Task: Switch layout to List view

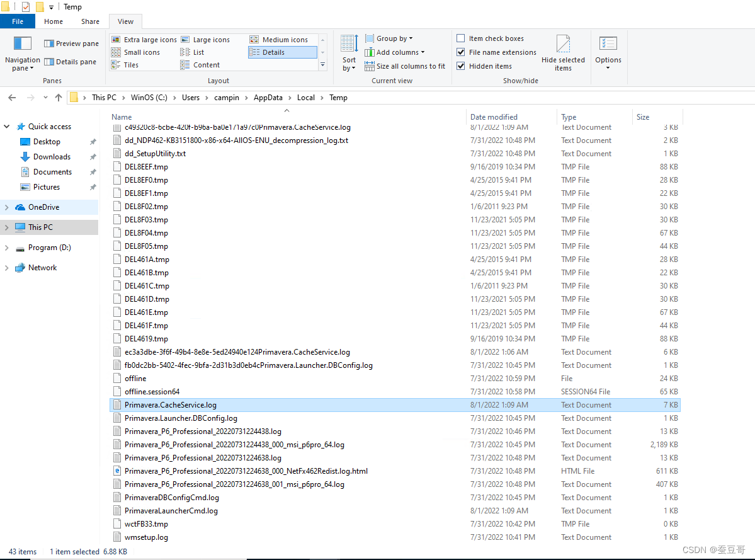Action: [193, 52]
